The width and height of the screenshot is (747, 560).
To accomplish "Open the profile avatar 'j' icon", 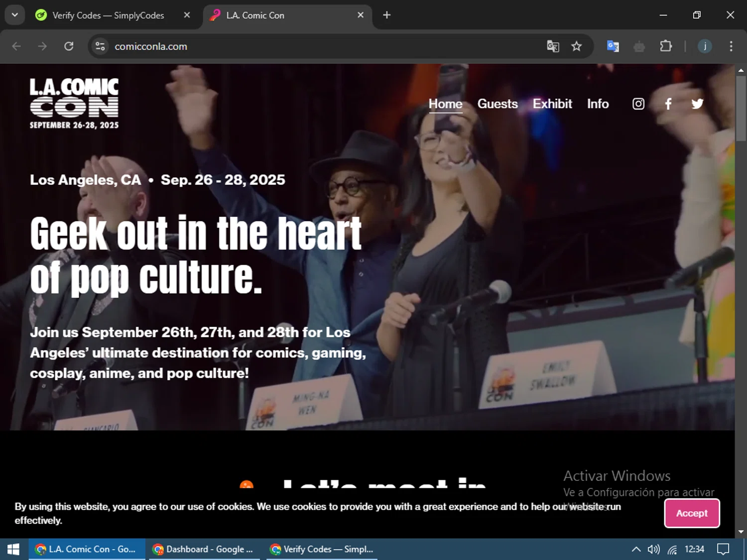I will (x=705, y=46).
